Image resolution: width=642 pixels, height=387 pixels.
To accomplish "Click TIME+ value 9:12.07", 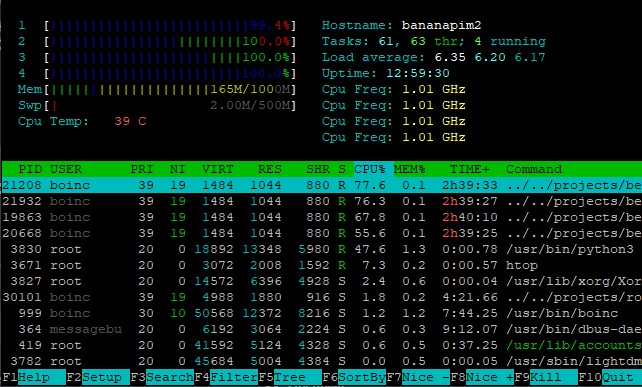I will [x=470, y=329].
